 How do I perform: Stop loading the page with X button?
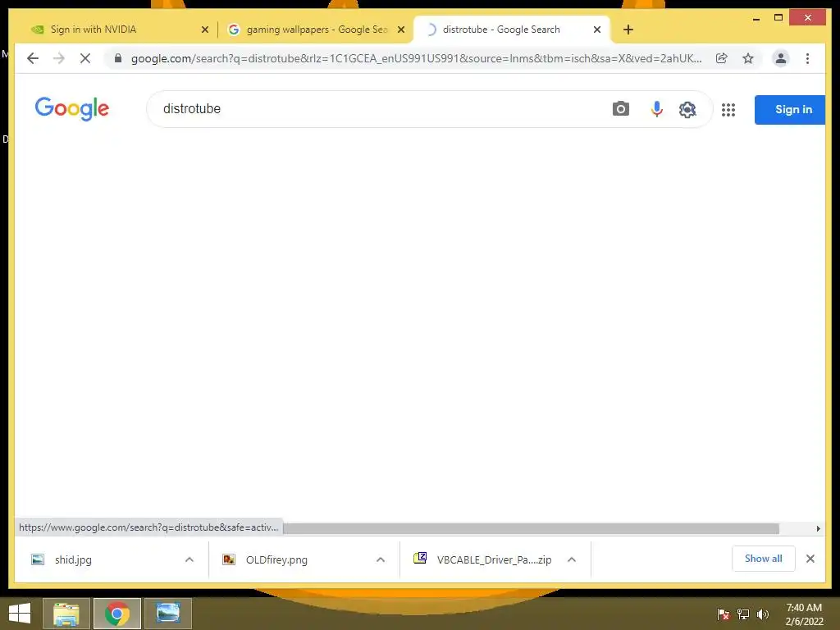[85, 58]
